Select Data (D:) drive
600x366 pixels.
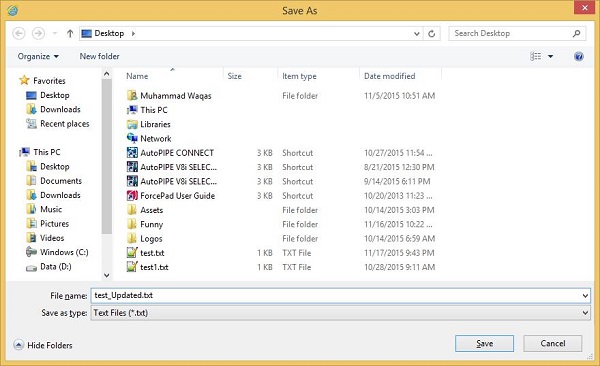click(x=55, y=266)
